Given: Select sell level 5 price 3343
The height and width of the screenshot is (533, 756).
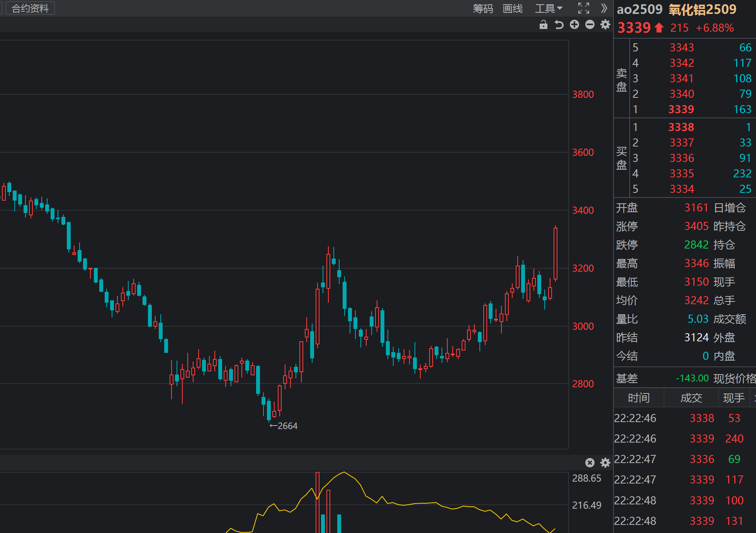Looking at the screenshot, I should [682, 48].
